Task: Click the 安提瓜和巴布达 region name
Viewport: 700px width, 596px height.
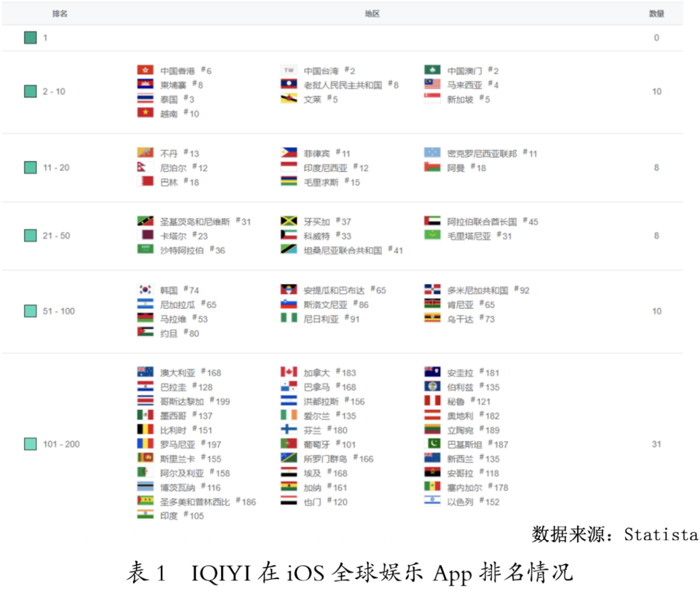Action: pyautogui.click(x=334, y=291)
